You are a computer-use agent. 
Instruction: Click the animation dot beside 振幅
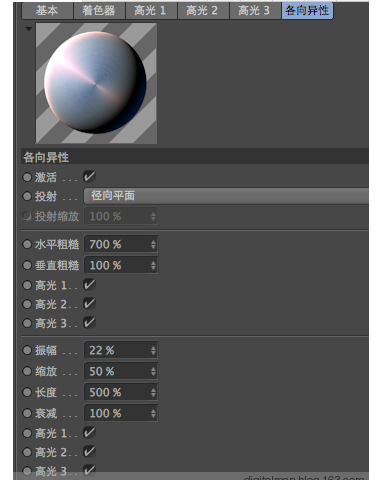27,350
